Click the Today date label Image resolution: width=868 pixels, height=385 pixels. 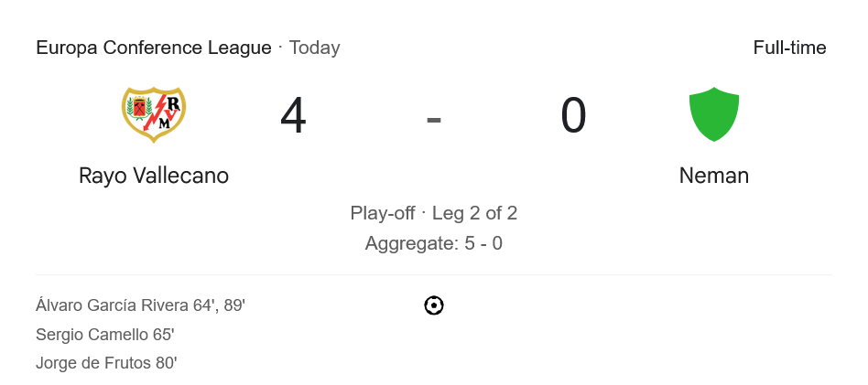pos(314,48)
